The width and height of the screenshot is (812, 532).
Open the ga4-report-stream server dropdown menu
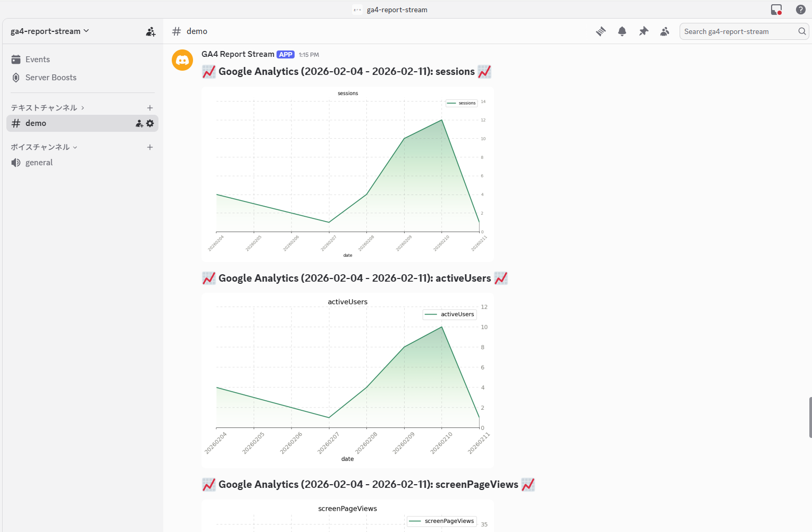coord(50,31)
